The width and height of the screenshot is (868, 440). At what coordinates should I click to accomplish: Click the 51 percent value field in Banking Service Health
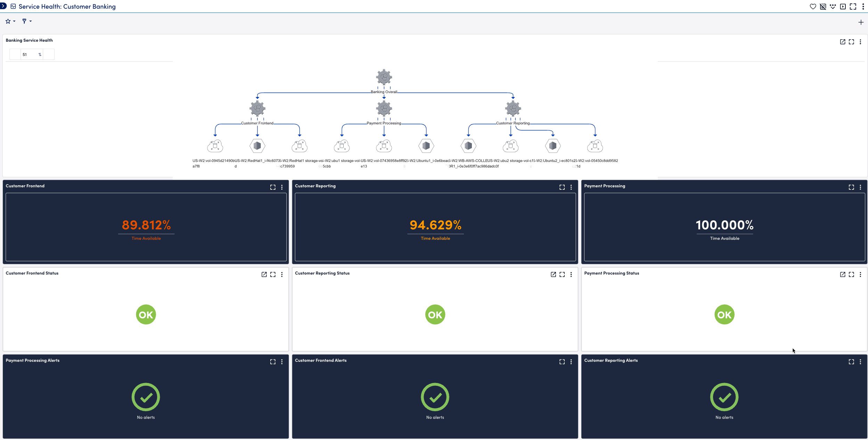coord(25,54)
